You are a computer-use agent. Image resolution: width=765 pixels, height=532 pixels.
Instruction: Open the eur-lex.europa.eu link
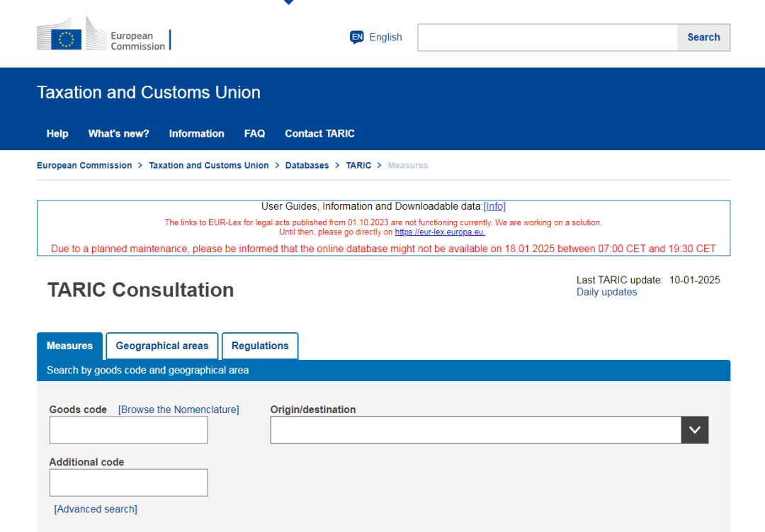(x=440, y=232)
